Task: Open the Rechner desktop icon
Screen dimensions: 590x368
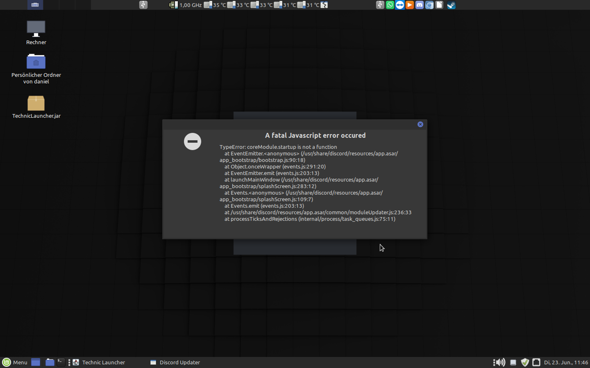Action: (36, 33)
